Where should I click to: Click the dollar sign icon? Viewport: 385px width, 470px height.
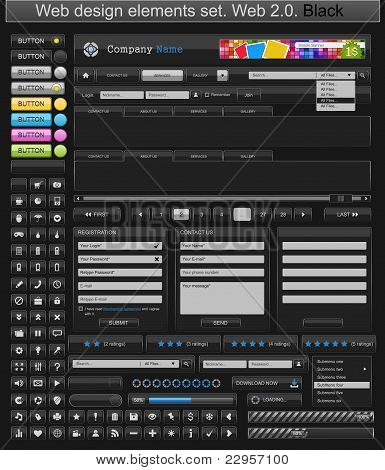pos(190,417)
